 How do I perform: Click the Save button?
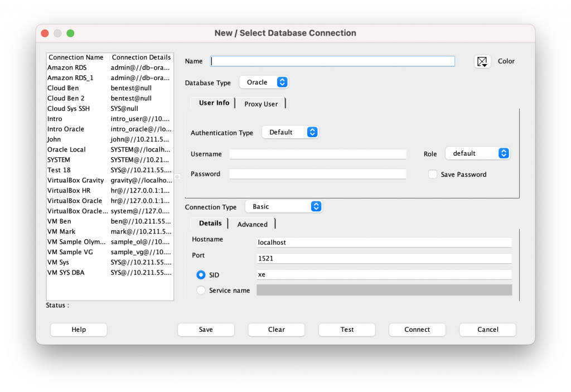(206, 330)
